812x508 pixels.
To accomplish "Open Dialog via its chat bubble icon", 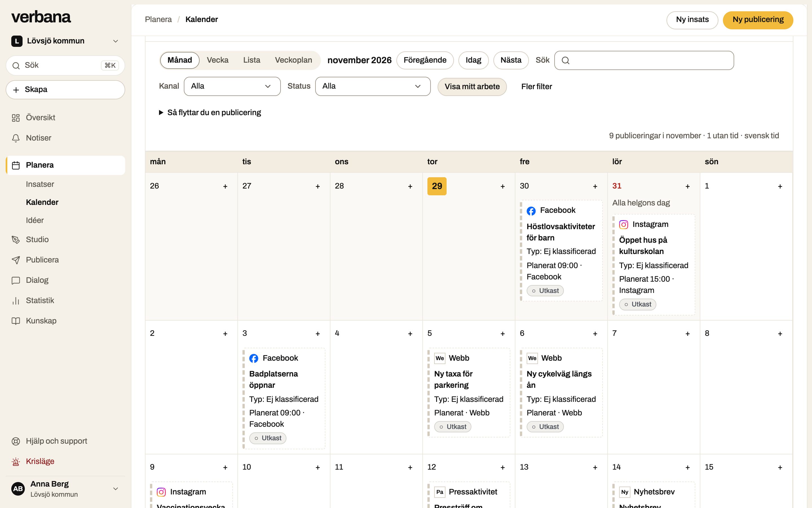I will 16,280.
